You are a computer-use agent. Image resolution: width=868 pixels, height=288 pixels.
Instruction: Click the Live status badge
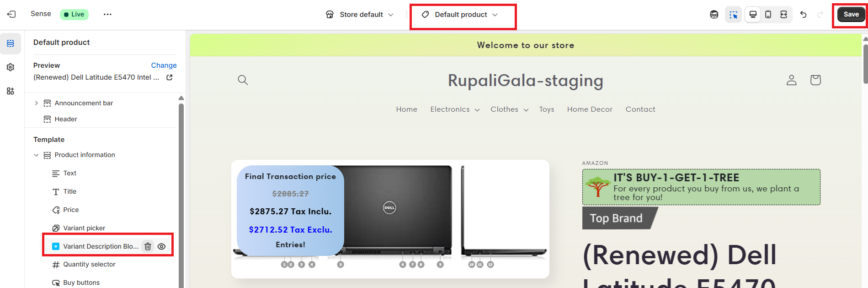(x=74, y=14)
